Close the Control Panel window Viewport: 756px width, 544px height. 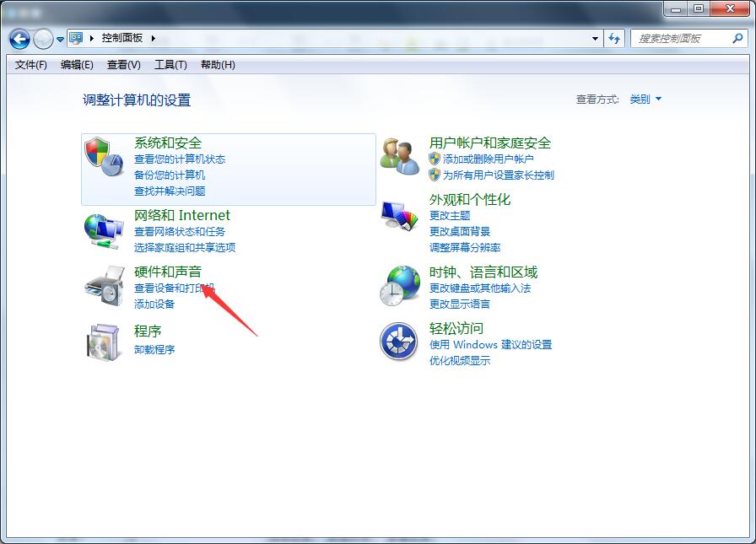click(730, 9)
